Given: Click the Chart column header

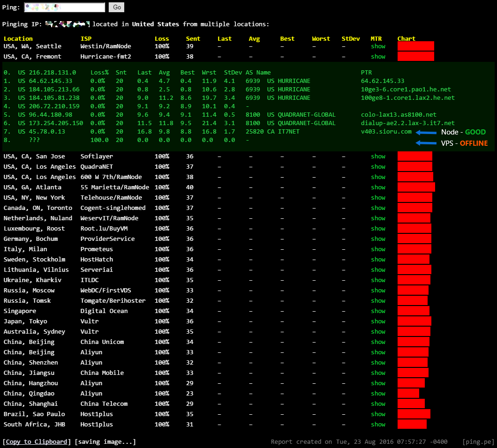Looking at the screenshot, I should tap(406, 39).
